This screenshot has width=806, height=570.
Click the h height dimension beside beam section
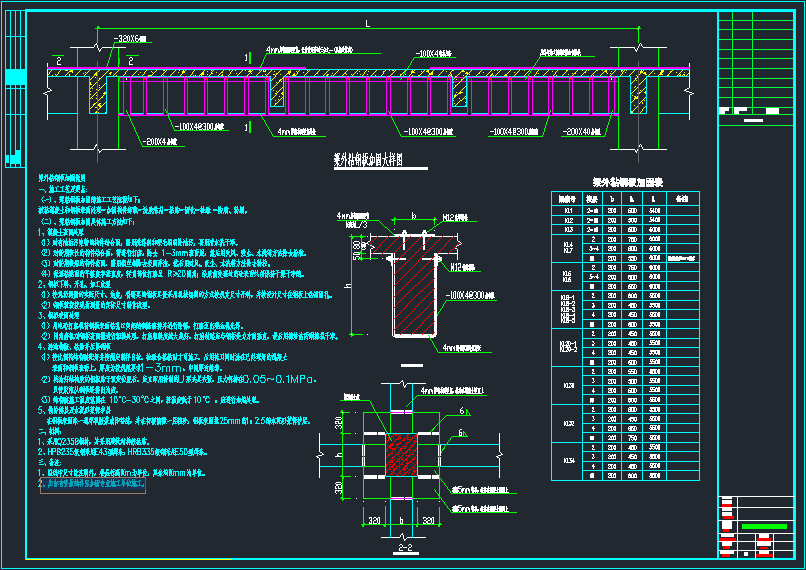348,286
